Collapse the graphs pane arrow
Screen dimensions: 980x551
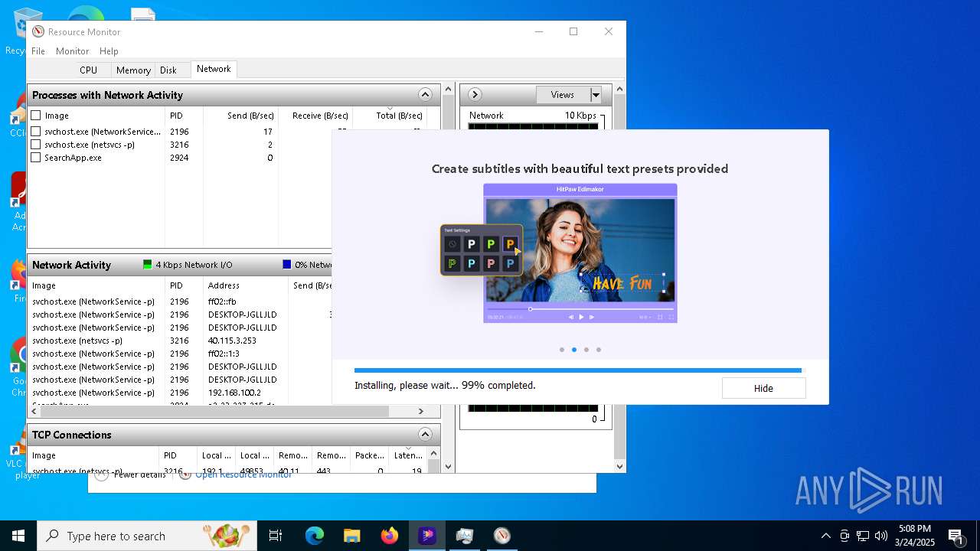click(475, 95)
